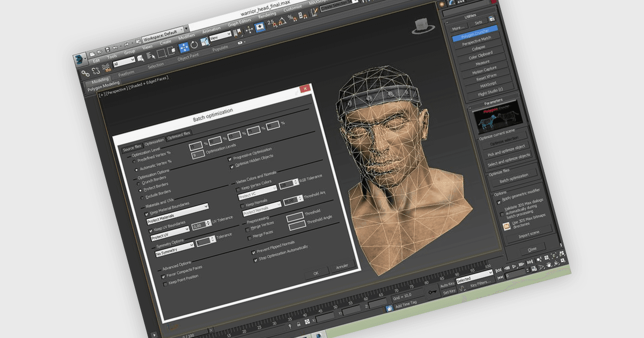Toggle the Progressive Optimization checkbox
Screen dimensions: 644x338
230,159
